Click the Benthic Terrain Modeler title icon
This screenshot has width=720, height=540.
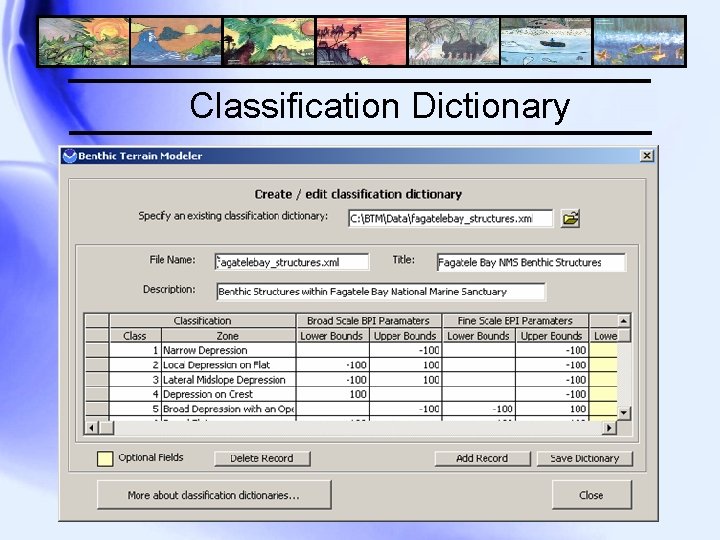(70, 156)
